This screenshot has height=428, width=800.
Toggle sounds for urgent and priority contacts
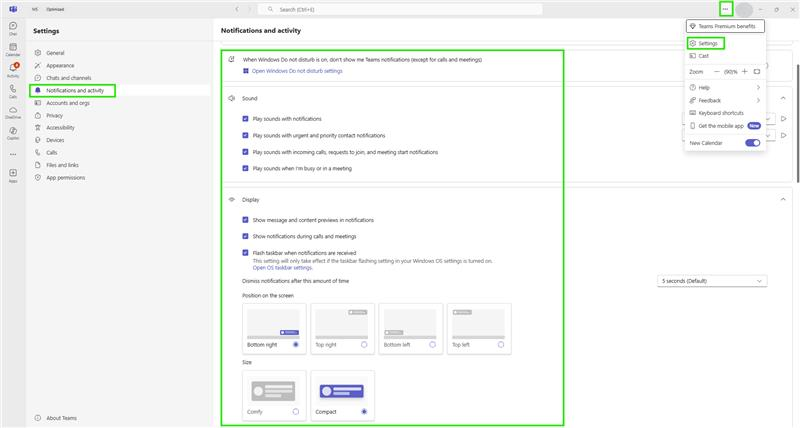pyautogui.click(x=245, y=135)
